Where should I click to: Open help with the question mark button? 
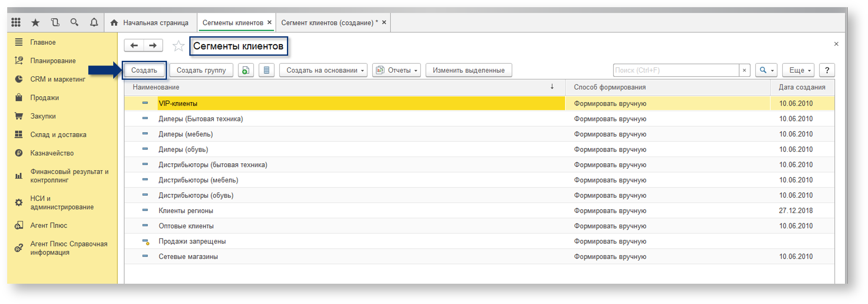click(827, 70)
